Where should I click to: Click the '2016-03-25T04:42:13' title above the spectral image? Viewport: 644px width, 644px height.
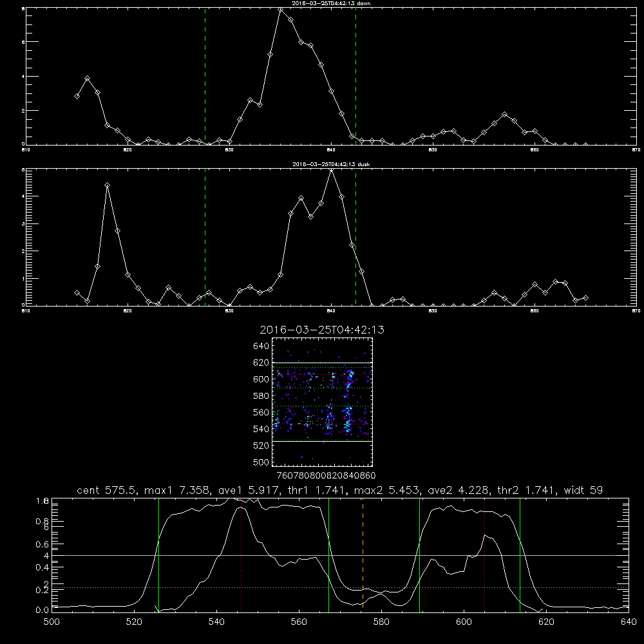[x=322, y=330]
